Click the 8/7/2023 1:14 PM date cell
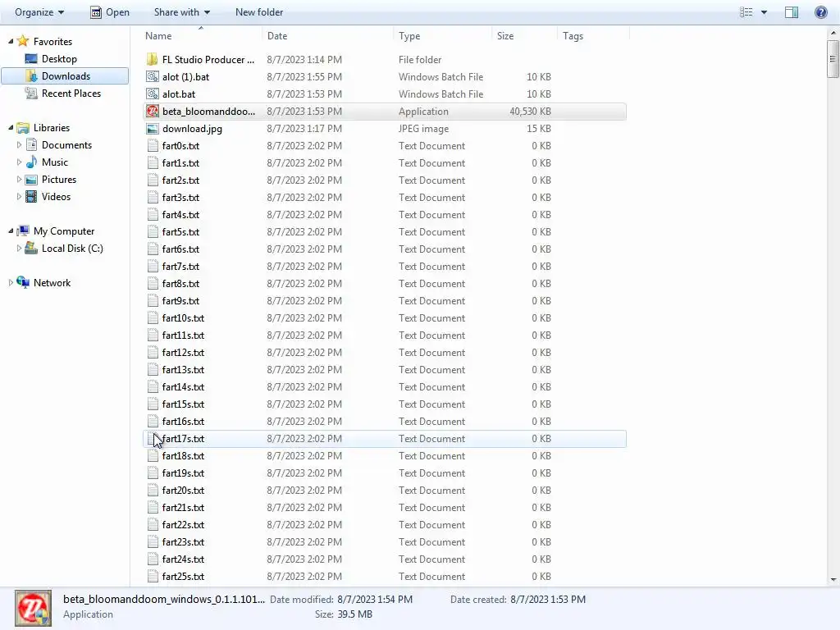 pyautogui.click(x=304, y=59)
